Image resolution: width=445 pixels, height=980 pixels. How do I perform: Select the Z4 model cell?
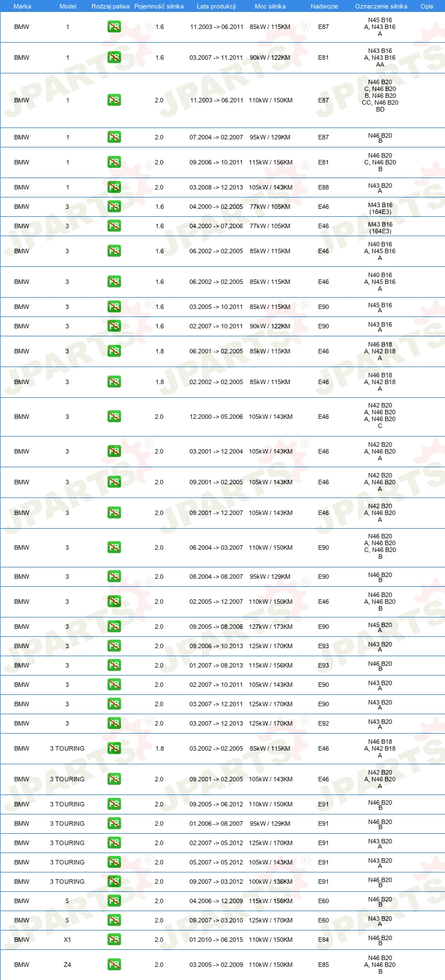[67, 965]
